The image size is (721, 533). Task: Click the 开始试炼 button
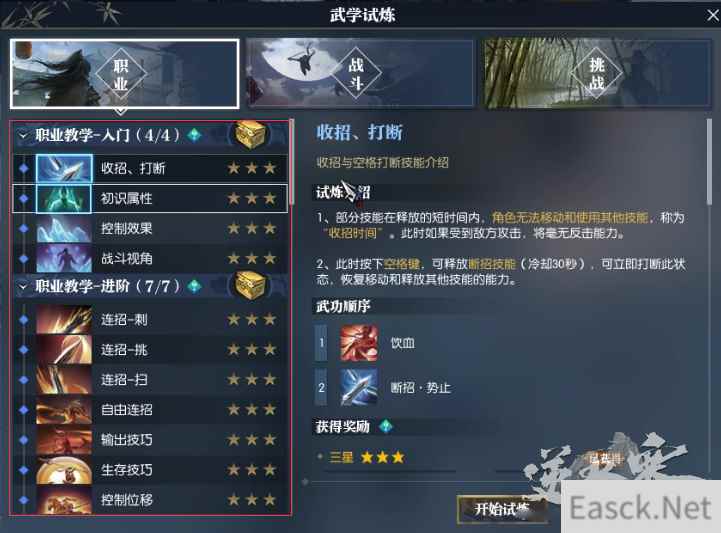pyautogui.click(x=502, y=510)
